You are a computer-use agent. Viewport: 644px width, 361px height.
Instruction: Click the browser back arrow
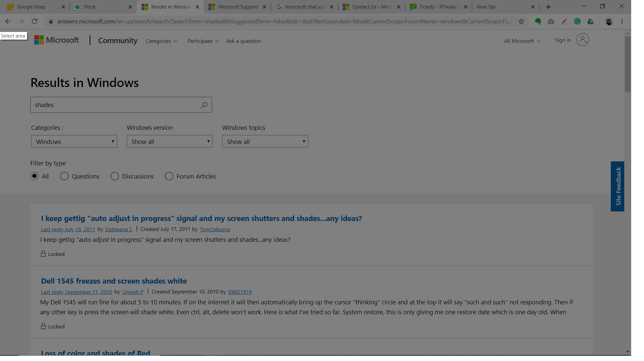tap(8, 21)
